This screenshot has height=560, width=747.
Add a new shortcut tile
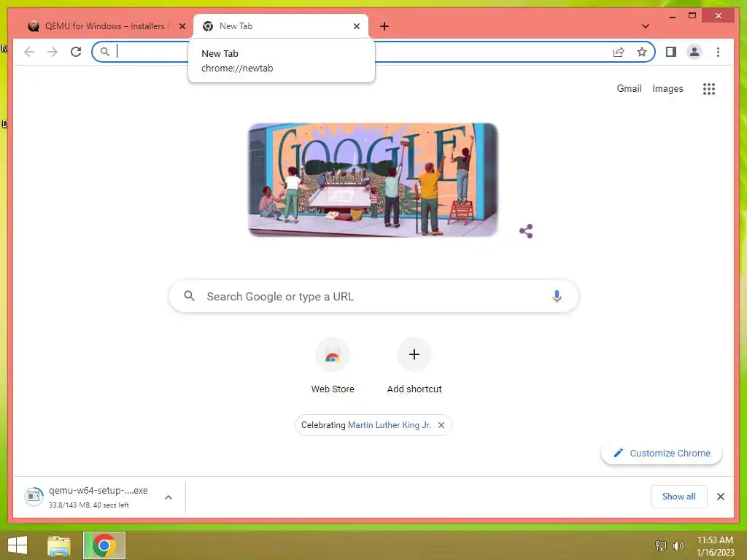[x=414, y=366]
